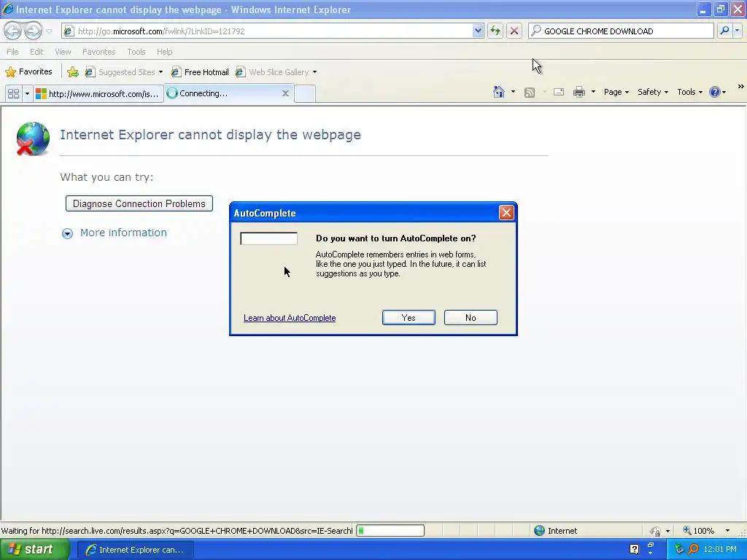Click the Print icon
Viewport: 747px width, 560px height.
point(579,92)
